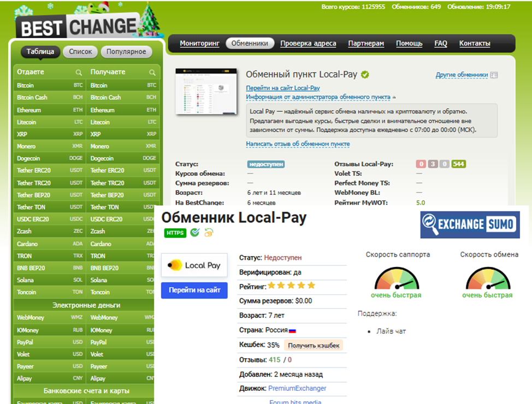Open the Помощь menu item

pyautogui.click(x=409, y=44)
